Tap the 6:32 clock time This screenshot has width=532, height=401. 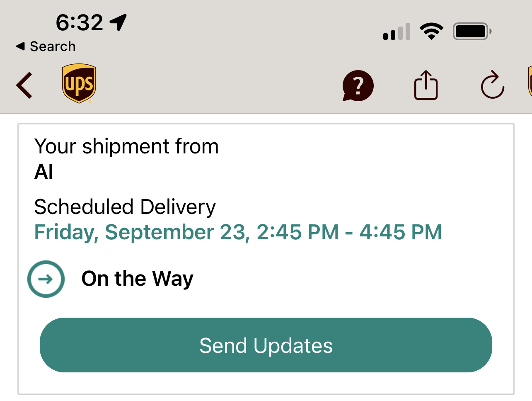coord(79,22)
